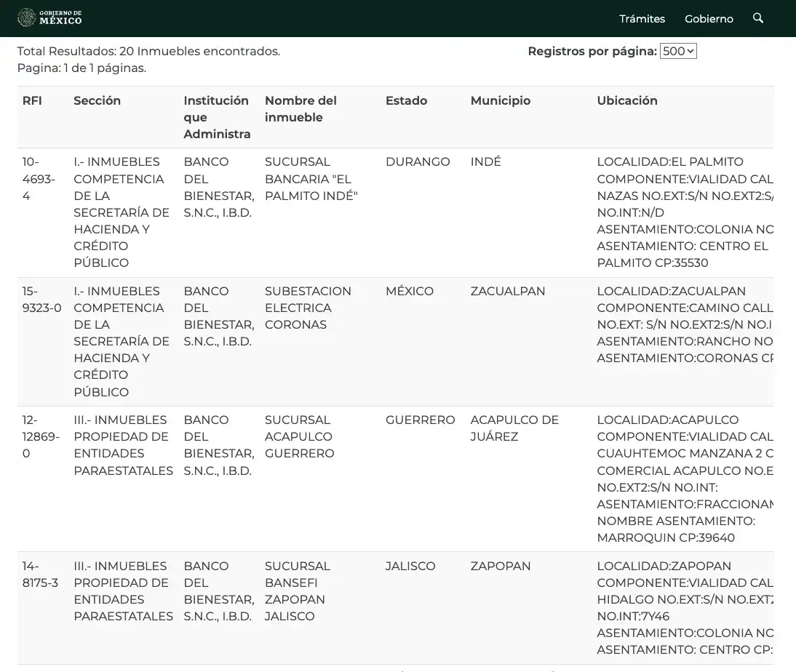Select RFI 15-9323-0 row cell
This screenshot has width=796, height=672.
pos(41,300)
